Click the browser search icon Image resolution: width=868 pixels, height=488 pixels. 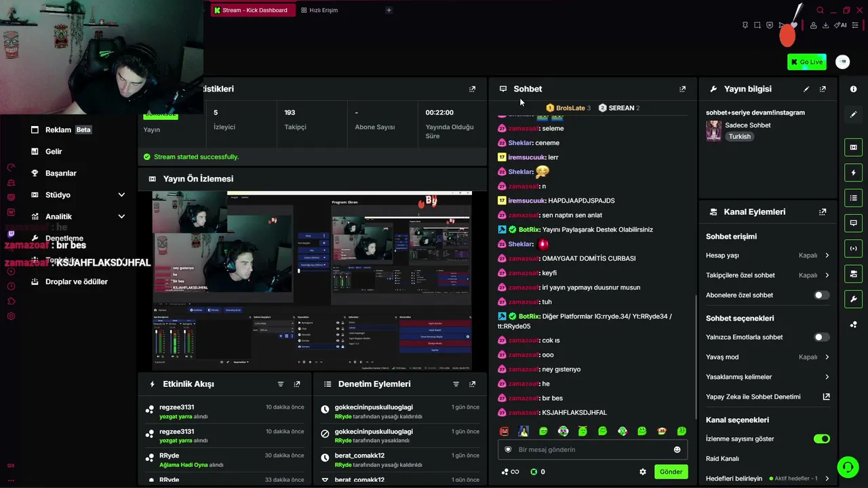(820, 10)
